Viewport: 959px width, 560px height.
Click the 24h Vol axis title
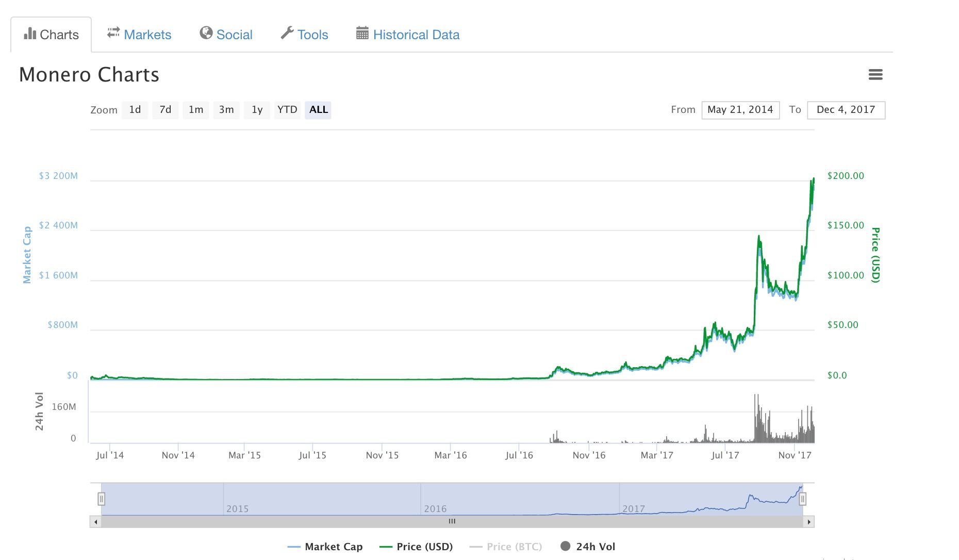click(x=39, y=411)
